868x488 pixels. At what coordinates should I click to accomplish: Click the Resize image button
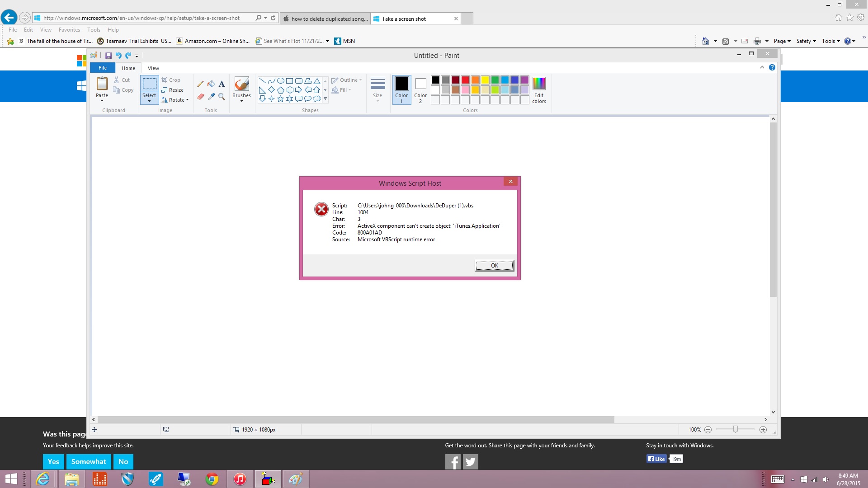173,90
